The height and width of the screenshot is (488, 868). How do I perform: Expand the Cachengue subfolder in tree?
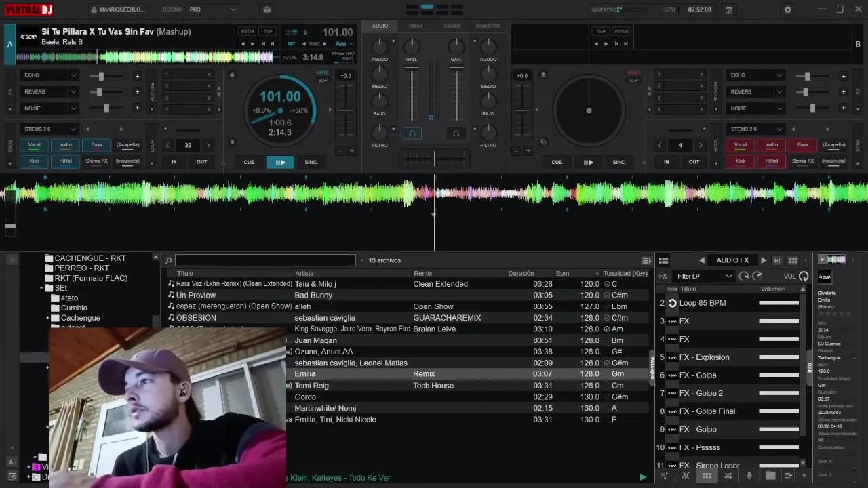pos(47,318)
